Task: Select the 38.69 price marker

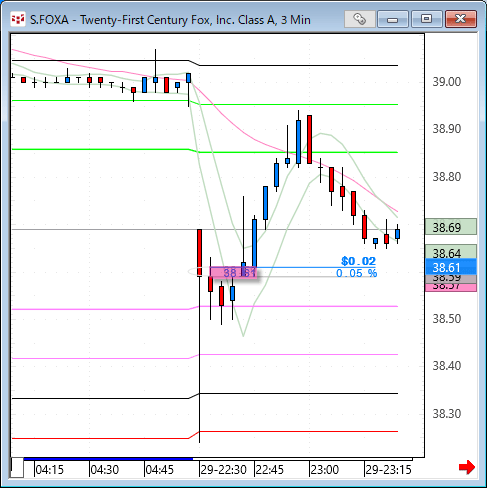Action: (x=451, y=227)
